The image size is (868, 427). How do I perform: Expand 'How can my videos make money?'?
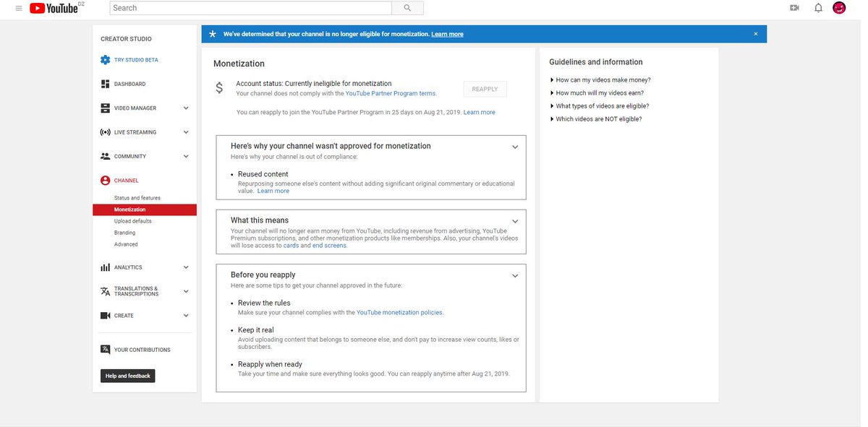600,80
